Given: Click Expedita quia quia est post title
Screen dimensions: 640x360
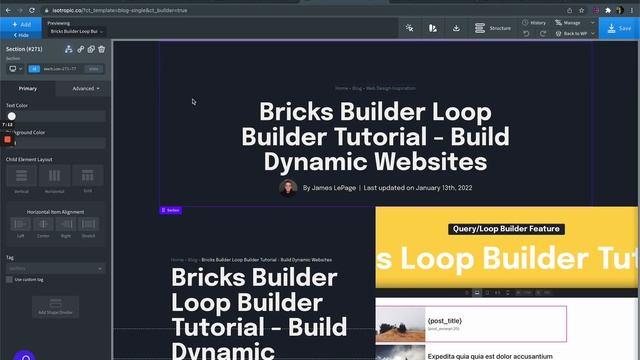Looking at the screenshot, I should 490,356.
